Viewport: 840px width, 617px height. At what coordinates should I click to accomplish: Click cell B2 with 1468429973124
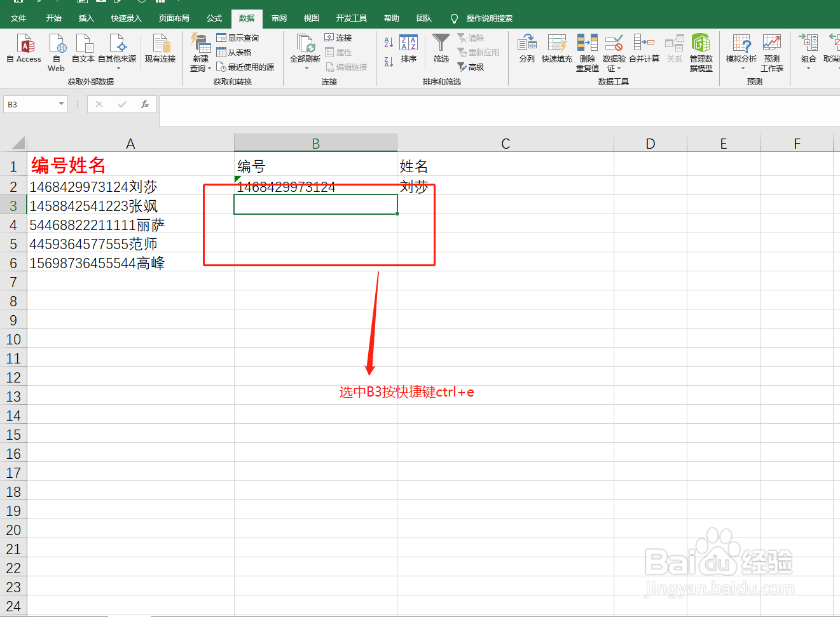tap(315, 186)
